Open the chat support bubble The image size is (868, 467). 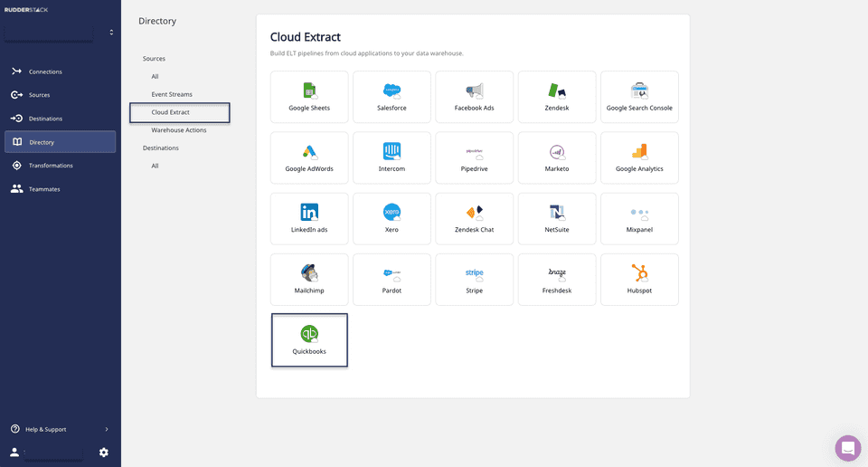coord(847,448)
